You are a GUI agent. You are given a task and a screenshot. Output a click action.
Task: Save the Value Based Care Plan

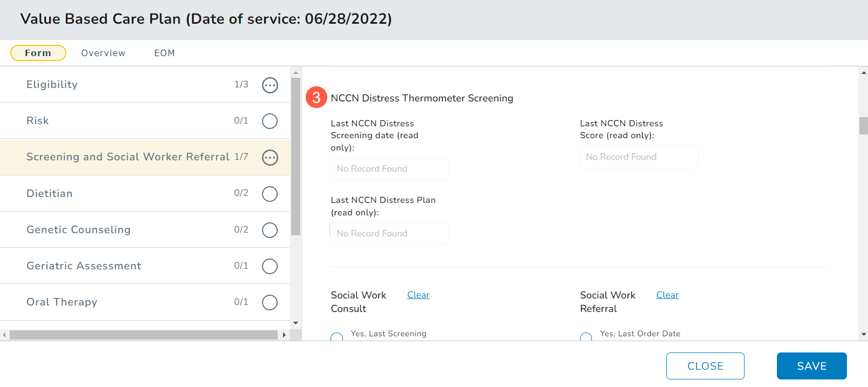[811, 366]
